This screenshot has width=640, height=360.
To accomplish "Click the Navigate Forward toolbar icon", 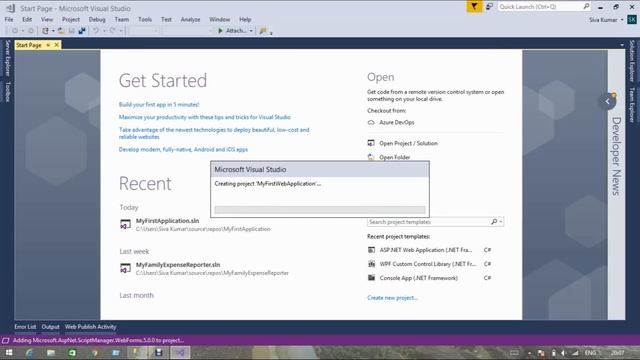I will point(31,31).
